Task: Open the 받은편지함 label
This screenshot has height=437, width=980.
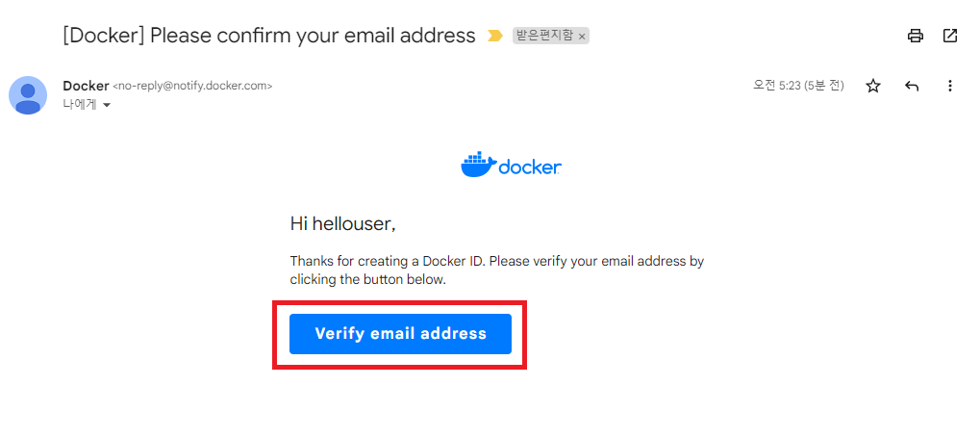Action: pos(544,37)
